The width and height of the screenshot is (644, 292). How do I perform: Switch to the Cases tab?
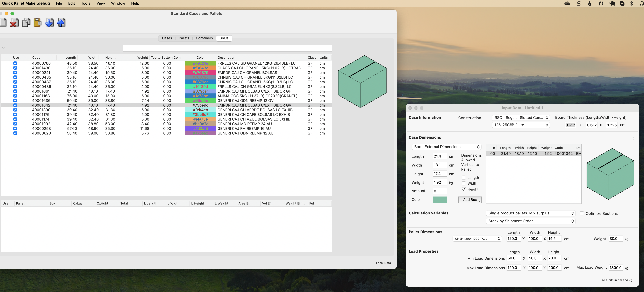167,38
